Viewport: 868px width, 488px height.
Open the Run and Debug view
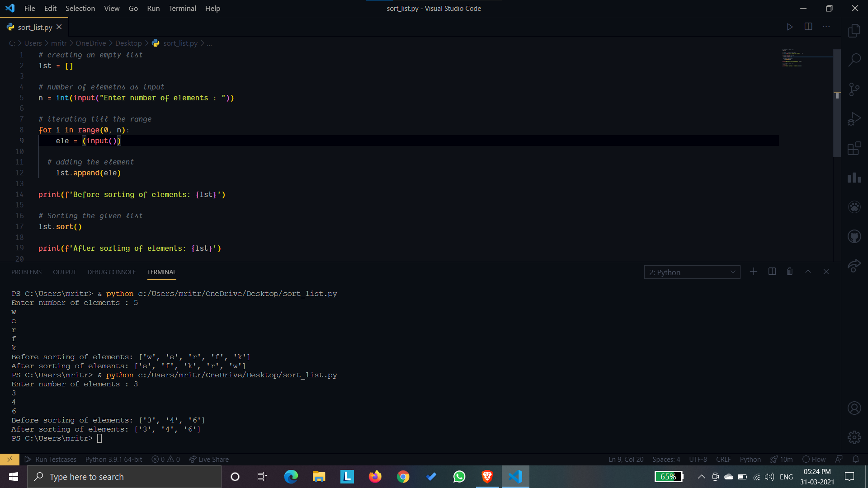(854, 119)
